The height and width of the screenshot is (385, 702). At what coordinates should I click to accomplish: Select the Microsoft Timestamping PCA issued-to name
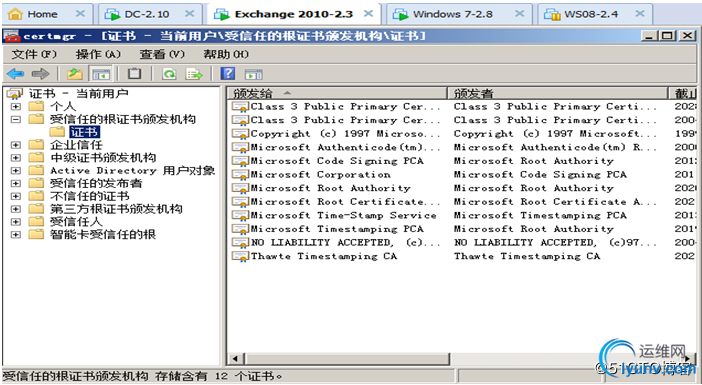(x=337, y=229)
